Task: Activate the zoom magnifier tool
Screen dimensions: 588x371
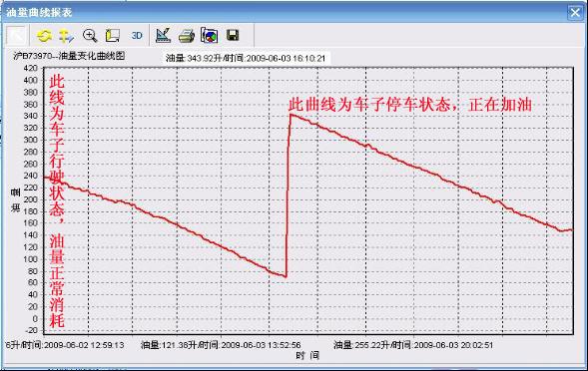Action: [x=90, y=36]
